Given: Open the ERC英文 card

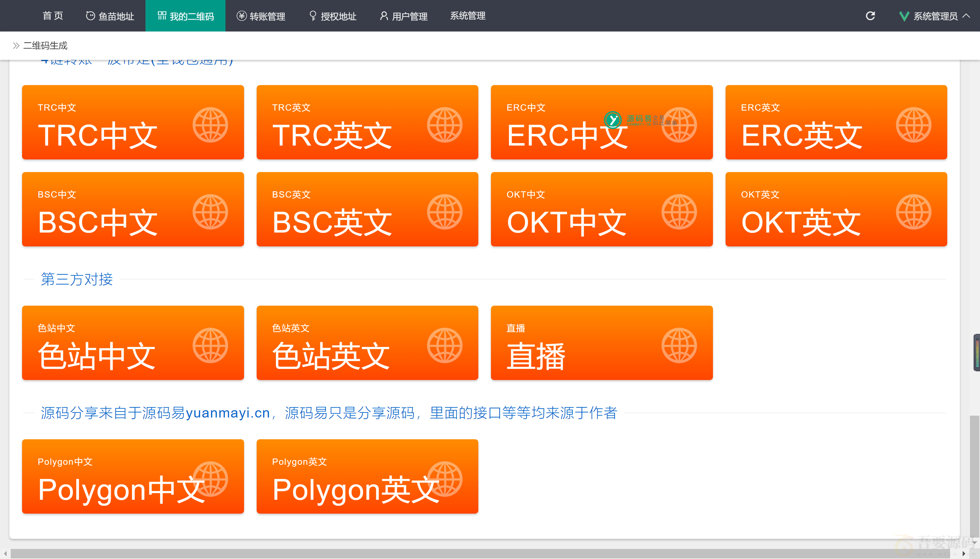Looking at the screenshot, I should (x=836, y=122).
